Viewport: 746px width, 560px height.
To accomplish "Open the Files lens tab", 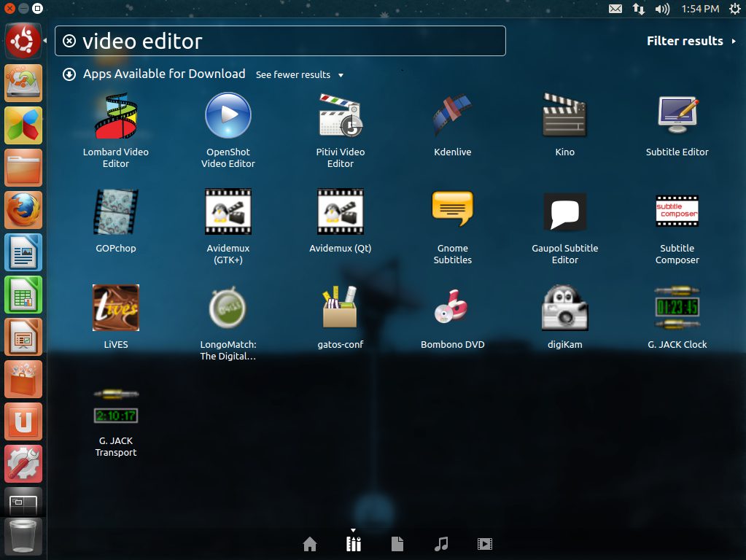I will 397,544.
